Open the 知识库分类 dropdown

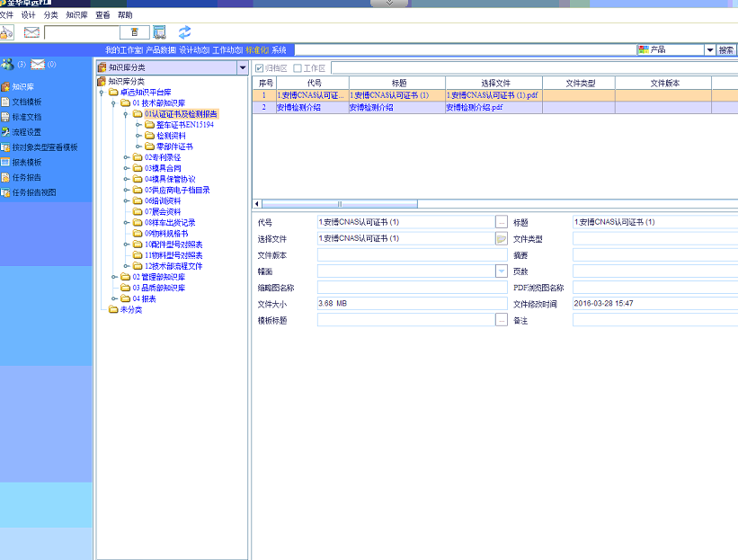coord(242,67)
